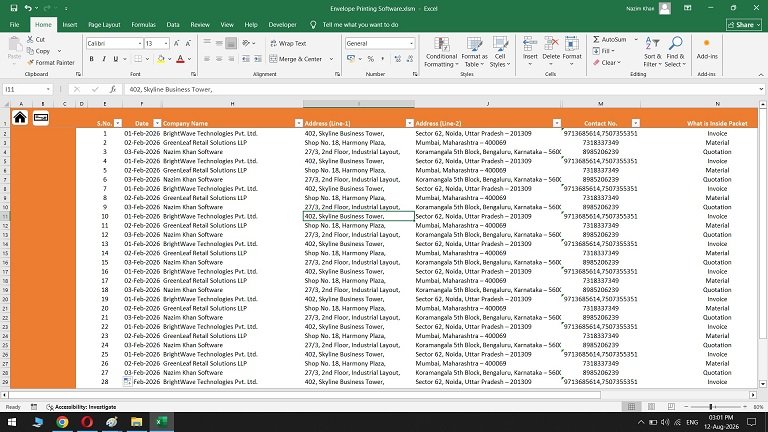Click the Tell me what you want to do box
This screenshot has height=432, width=768.
click(360, 24)
